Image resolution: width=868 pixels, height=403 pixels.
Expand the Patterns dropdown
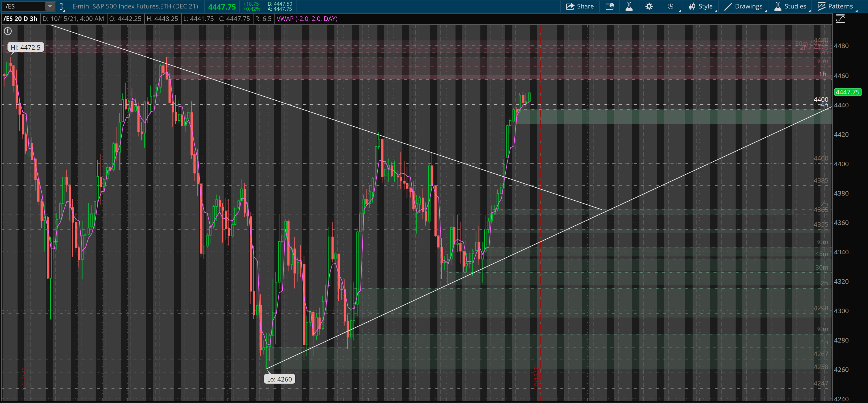[x=836, y=6]
